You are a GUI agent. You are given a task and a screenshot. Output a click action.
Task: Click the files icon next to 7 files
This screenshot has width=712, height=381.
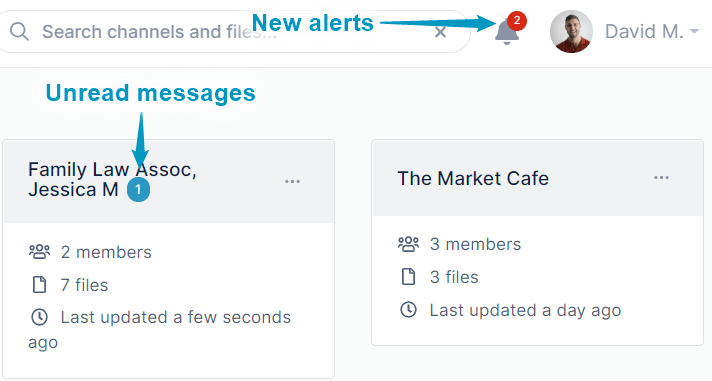40,285
